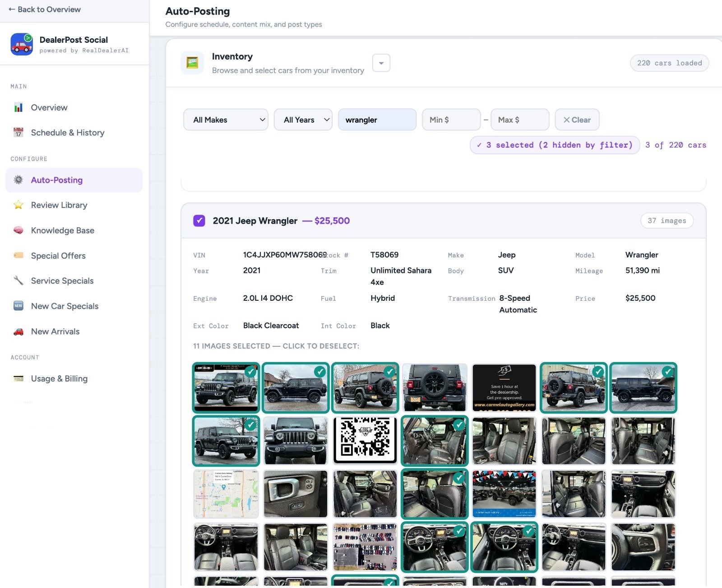The width and height of the screenshot is (722, 588).
Task: Click the 37 images badge
Action: (x=667, y=220)
